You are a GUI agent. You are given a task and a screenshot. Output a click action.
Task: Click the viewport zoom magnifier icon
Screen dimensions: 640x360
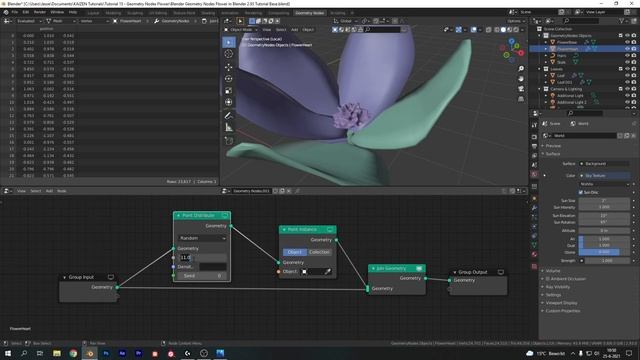(521, 69)
